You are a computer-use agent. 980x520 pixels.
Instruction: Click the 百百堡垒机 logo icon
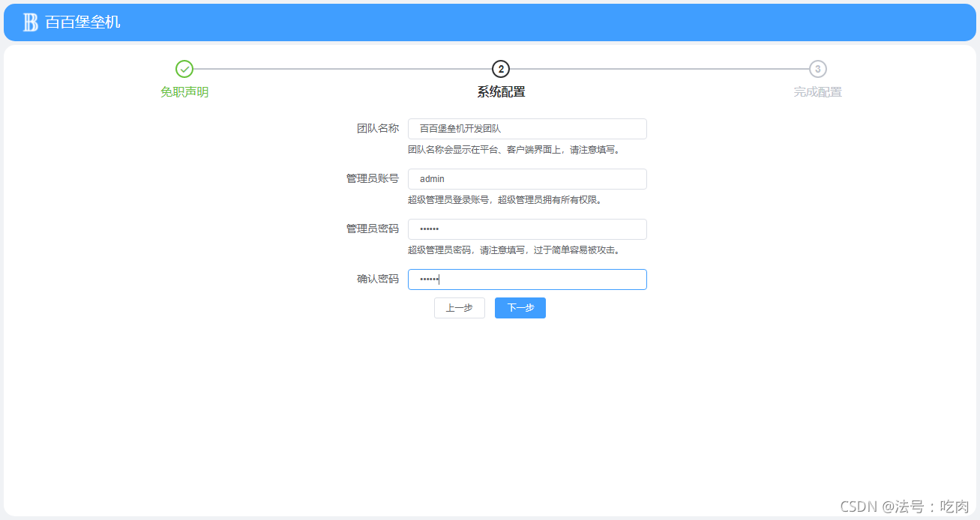[30, 22]
